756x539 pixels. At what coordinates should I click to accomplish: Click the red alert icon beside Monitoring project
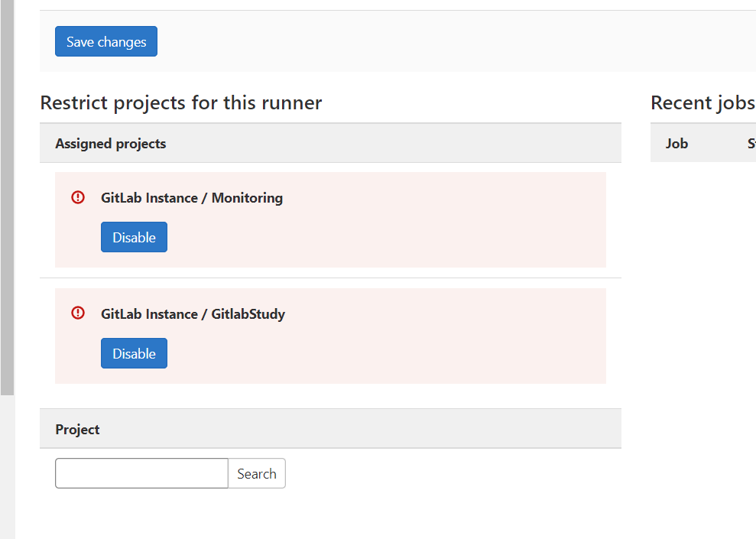[77, 197]
